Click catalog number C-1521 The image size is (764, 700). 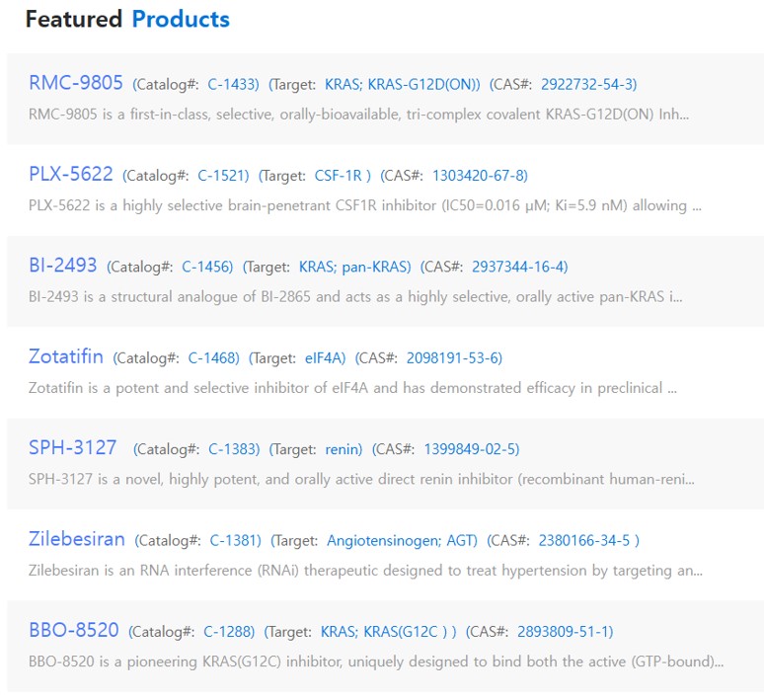[x=223, y=176]
